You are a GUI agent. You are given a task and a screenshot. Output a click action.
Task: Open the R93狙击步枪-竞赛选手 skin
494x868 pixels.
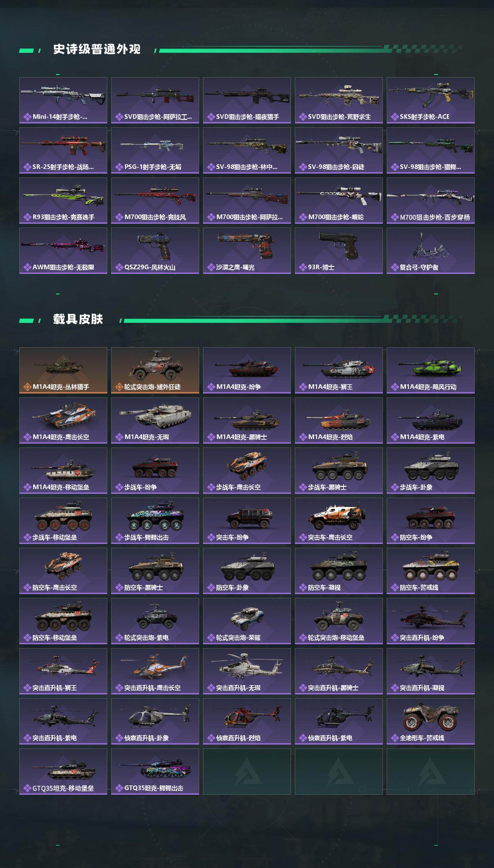pyautogui.click(x=63, y=201)
